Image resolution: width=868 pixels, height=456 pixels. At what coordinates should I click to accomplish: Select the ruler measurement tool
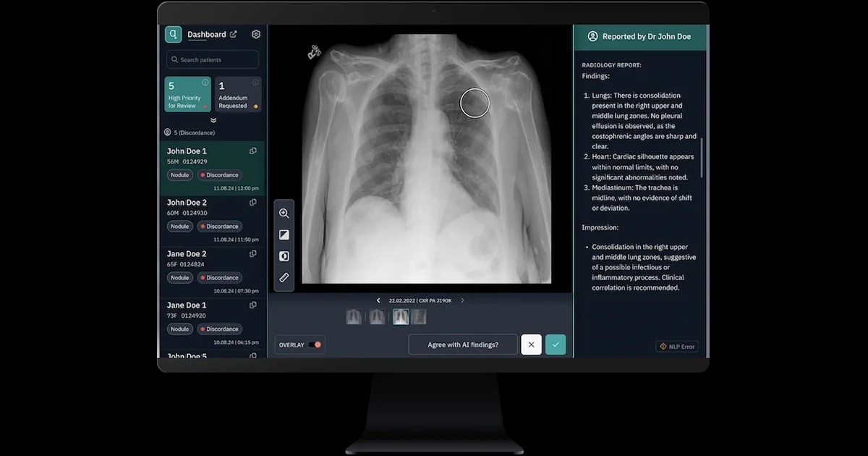click(x=284, y=277)
